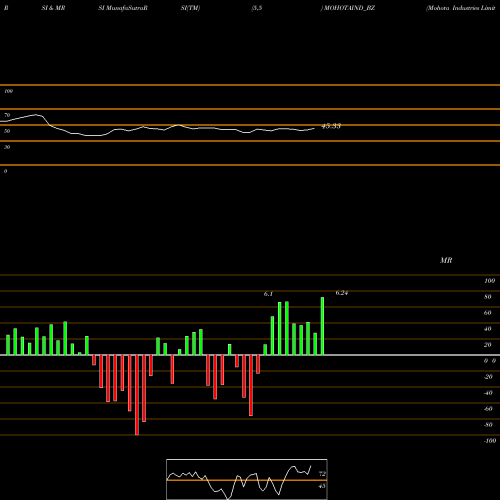The width and height of the screenshot is (500, 500).
Task: Click the MR axis label -80
Action: (488, 425)
